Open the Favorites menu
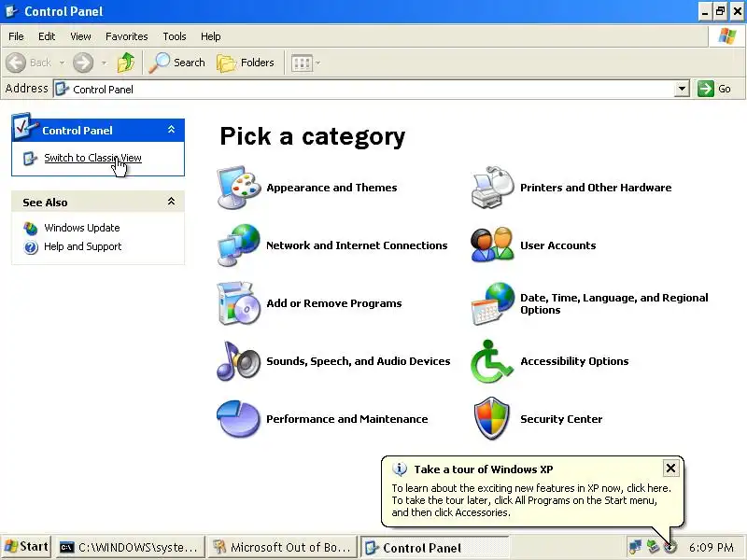 click(127, 36)
